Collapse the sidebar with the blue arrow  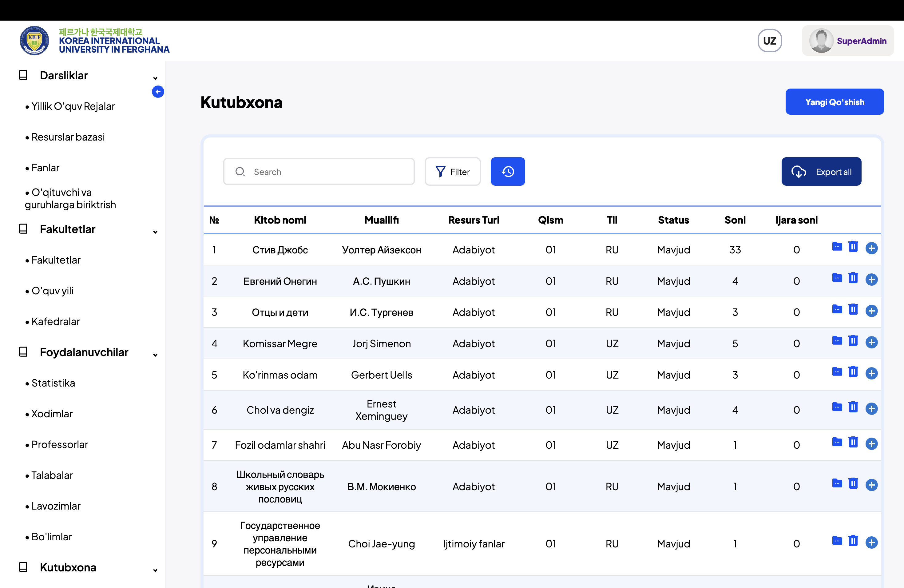pos(158,92)
